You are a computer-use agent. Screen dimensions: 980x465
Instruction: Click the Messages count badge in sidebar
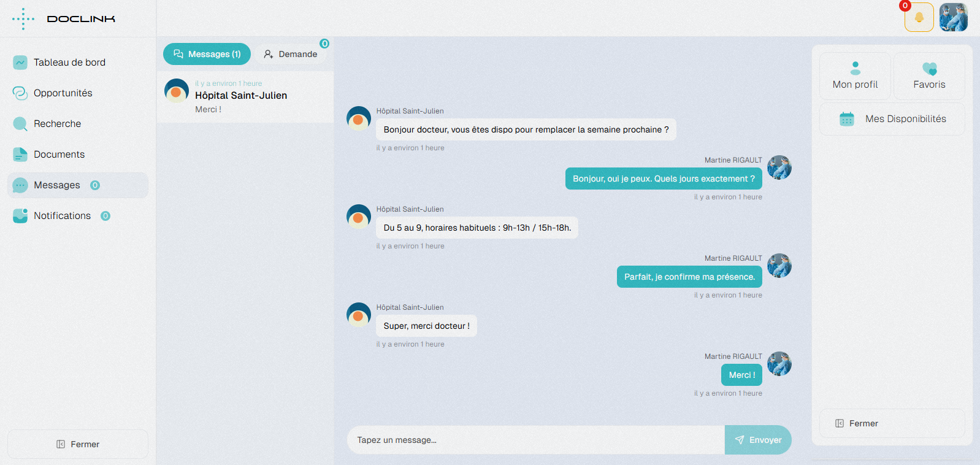pyautogui.click(x=95, y=185)
